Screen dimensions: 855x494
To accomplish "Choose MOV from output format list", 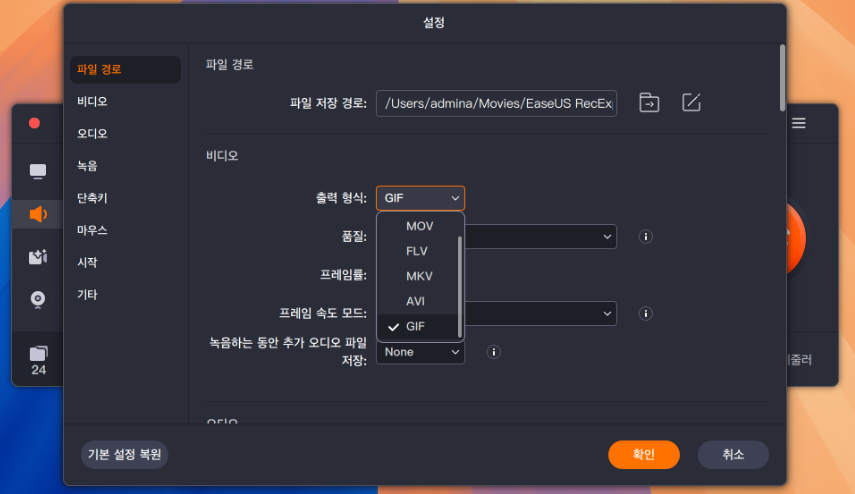I will click(x=419, y=226).
